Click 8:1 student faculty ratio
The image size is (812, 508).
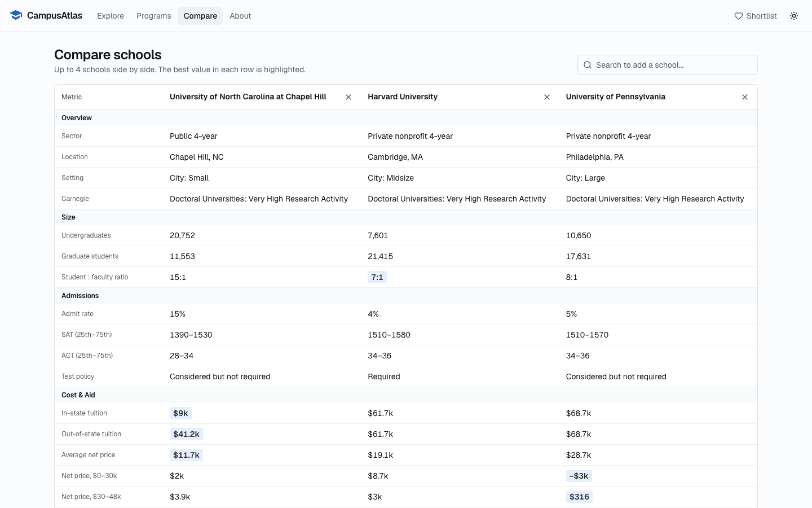[x=572, y=277]
